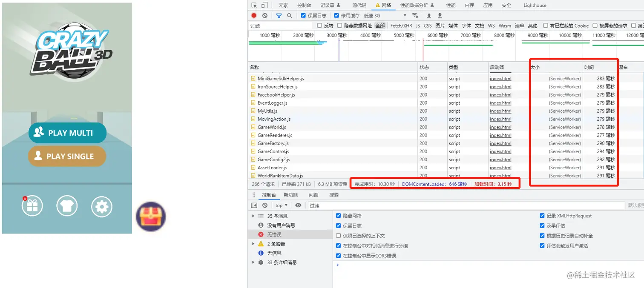Open the 新功能 drawer tab

pos(290,195)
